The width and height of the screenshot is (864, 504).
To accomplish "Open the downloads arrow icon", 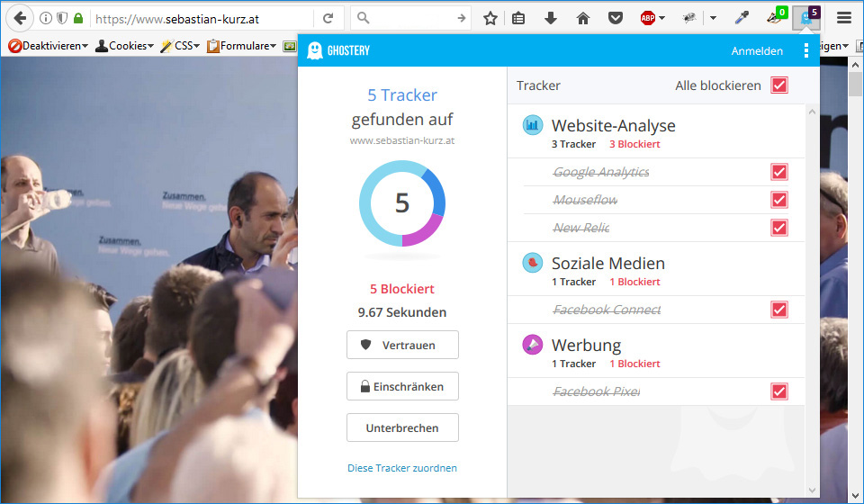I will point(551,18).
